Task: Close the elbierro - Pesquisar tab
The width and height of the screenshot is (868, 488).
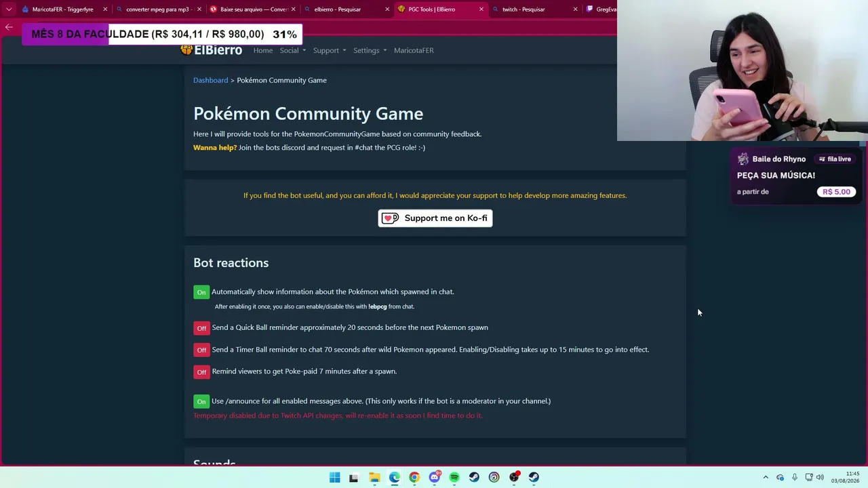Action: point(387,9)
